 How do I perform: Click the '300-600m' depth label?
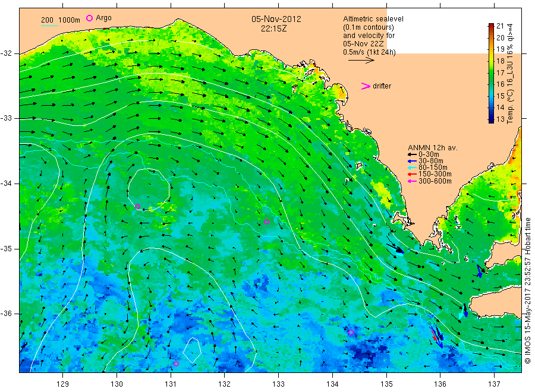tap(435, 181)
